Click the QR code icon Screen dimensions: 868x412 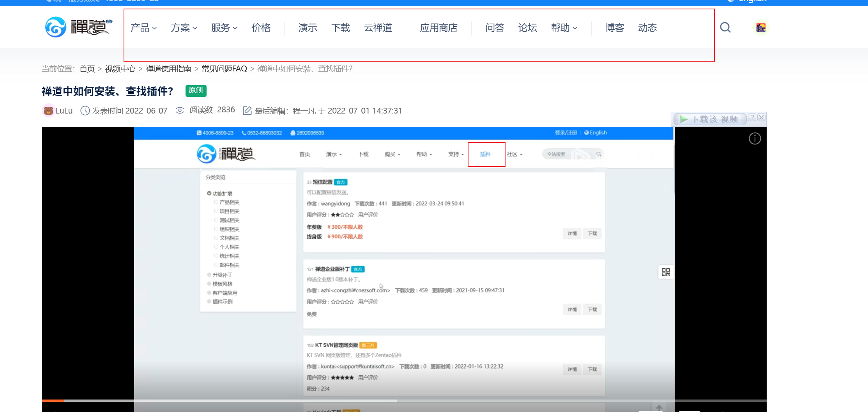666,272
